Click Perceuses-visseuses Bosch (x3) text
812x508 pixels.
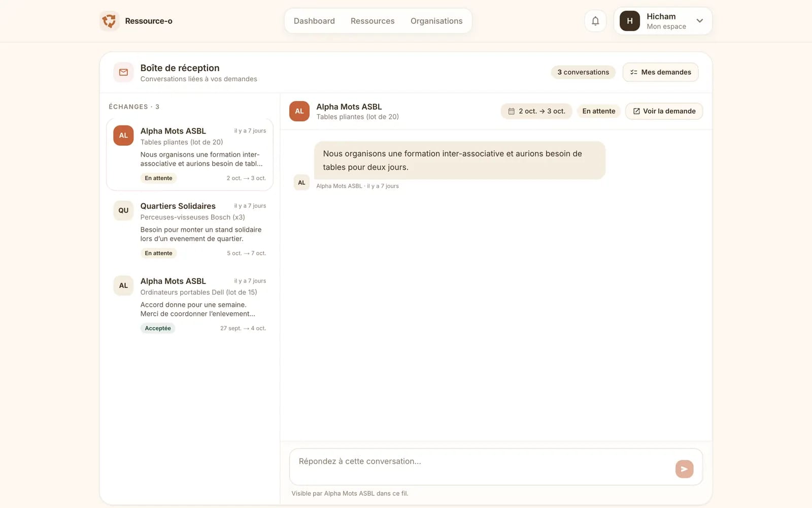192,217
